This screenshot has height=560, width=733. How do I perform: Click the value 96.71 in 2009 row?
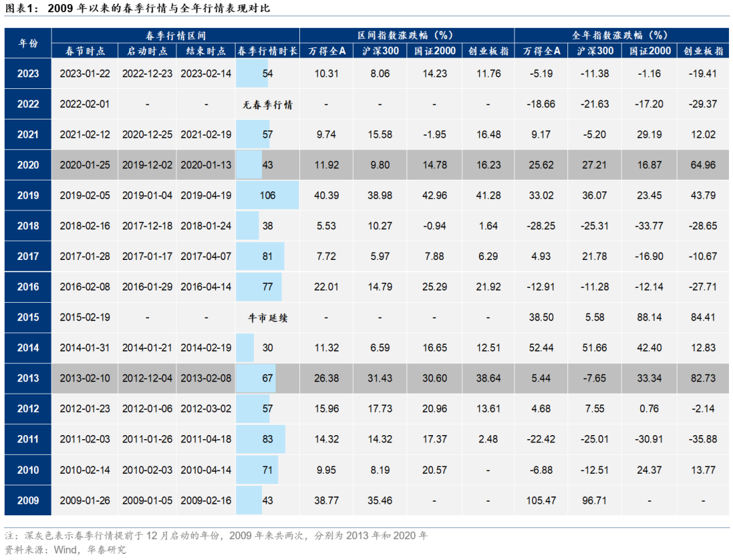[x=594, y=500]
